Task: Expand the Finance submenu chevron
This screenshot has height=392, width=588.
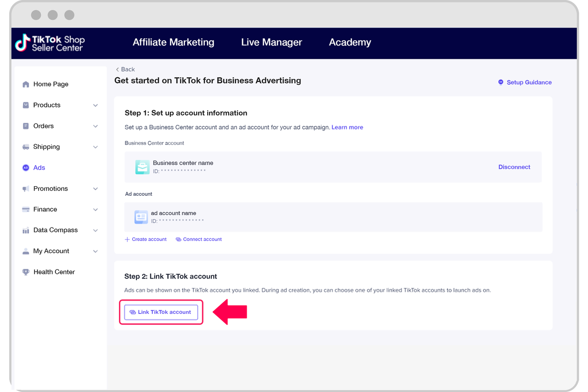Action: pos(96,210)
